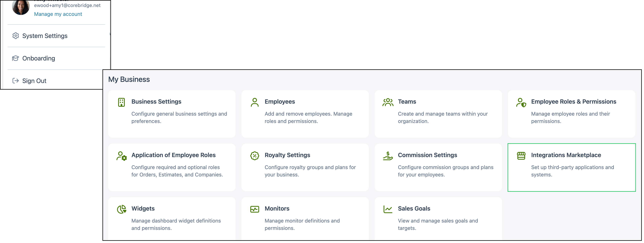Screen dimensions: 644x243
Task: Click 'Add and remove employees' description text
Action: coord(309,117)
